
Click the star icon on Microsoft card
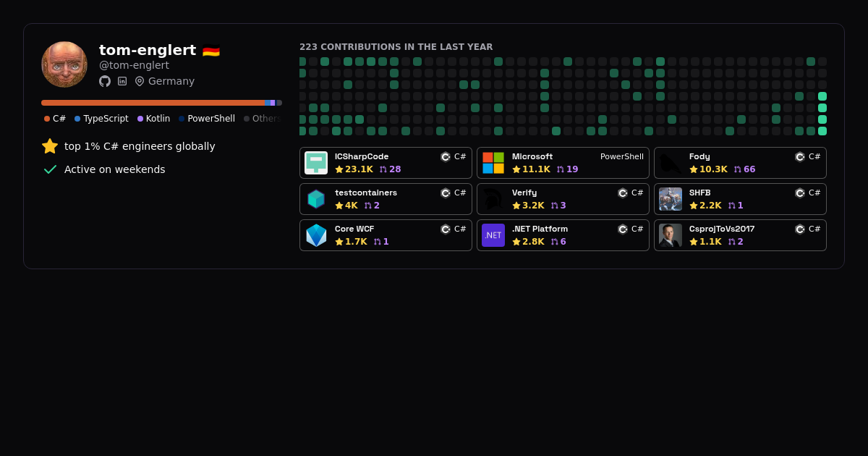click(x=516, y=169)
